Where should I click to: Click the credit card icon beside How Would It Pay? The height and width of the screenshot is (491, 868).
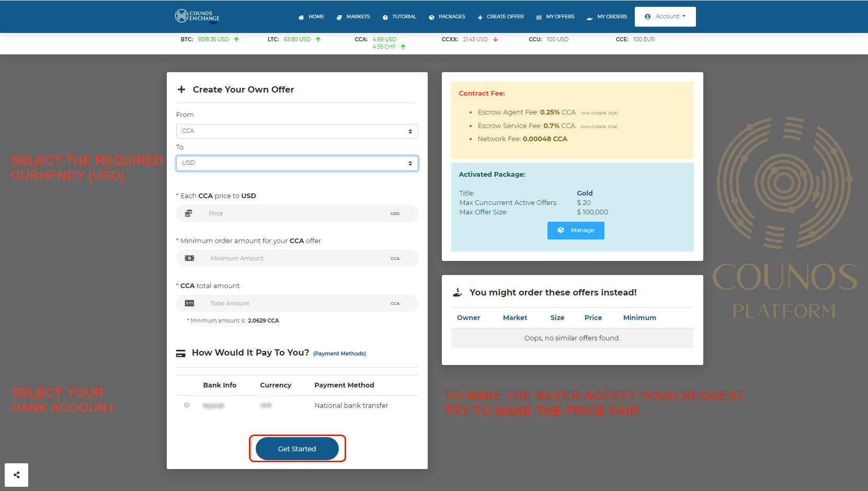pos(180,353)
